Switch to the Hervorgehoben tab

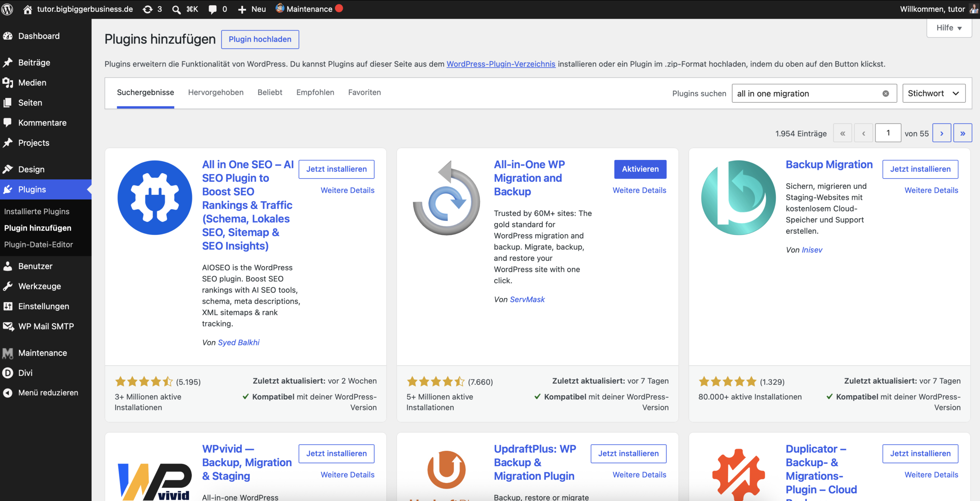[x=216, y=93]
